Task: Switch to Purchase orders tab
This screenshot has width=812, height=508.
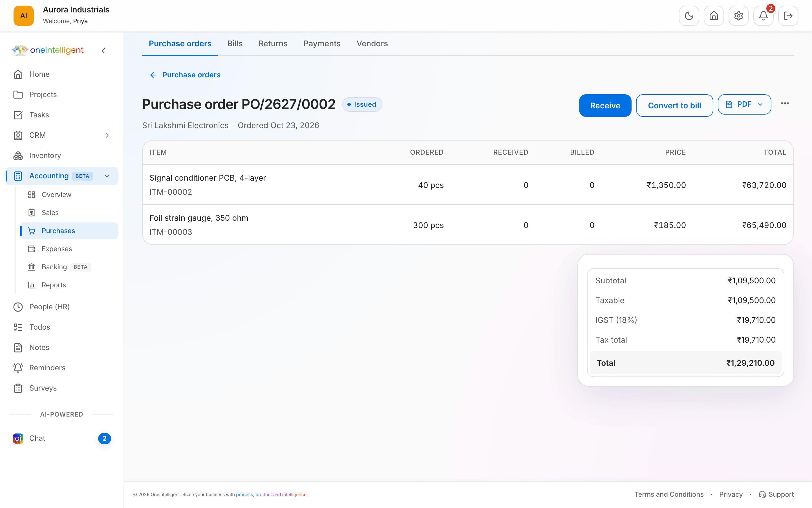Action: point(180,44)
